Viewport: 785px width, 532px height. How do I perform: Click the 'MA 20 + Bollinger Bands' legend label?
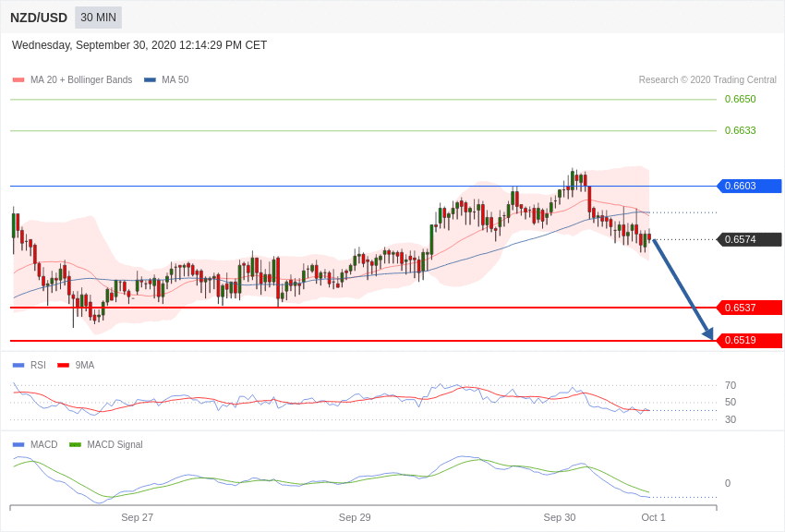(x=81, y=80)
